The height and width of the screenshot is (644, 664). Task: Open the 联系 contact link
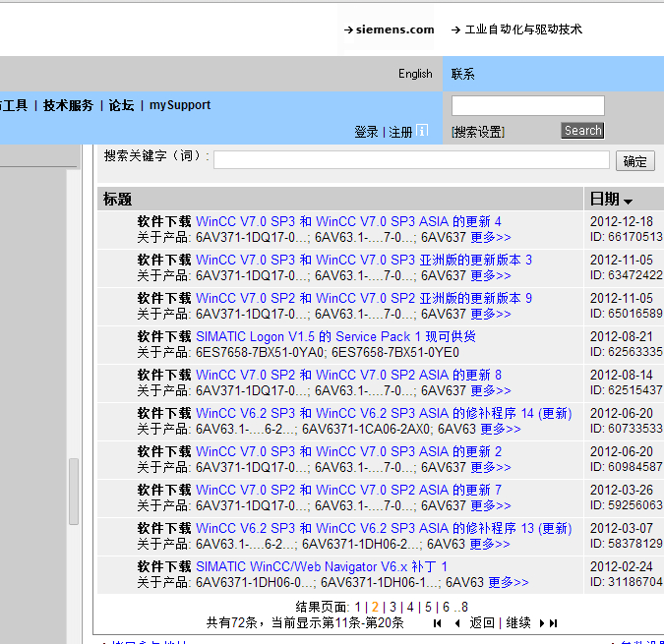[462, 74]
